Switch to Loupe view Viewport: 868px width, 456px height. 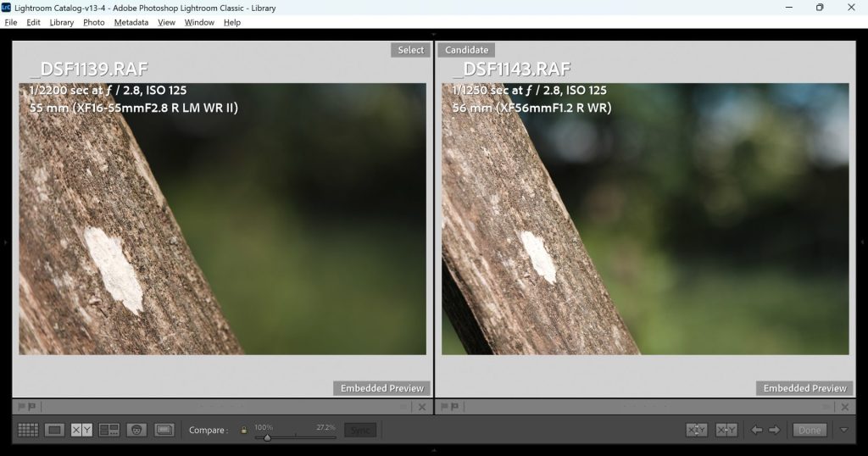pyautogui.click(x=54, y=430)
